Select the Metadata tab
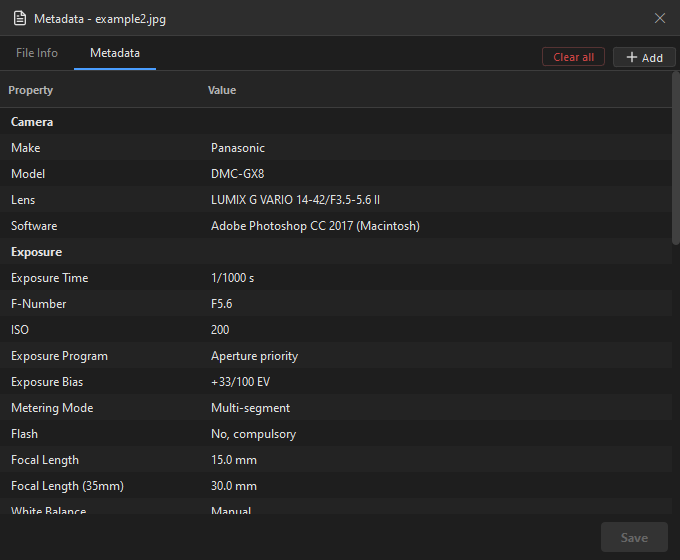Screen dimensions: 680x560 [115, 53]
